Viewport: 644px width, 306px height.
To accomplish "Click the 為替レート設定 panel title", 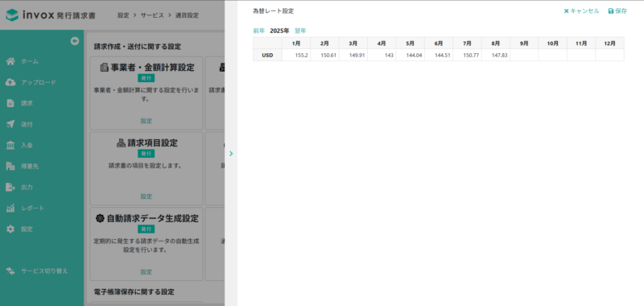I will pyautogui.click(x=274, y=11).
